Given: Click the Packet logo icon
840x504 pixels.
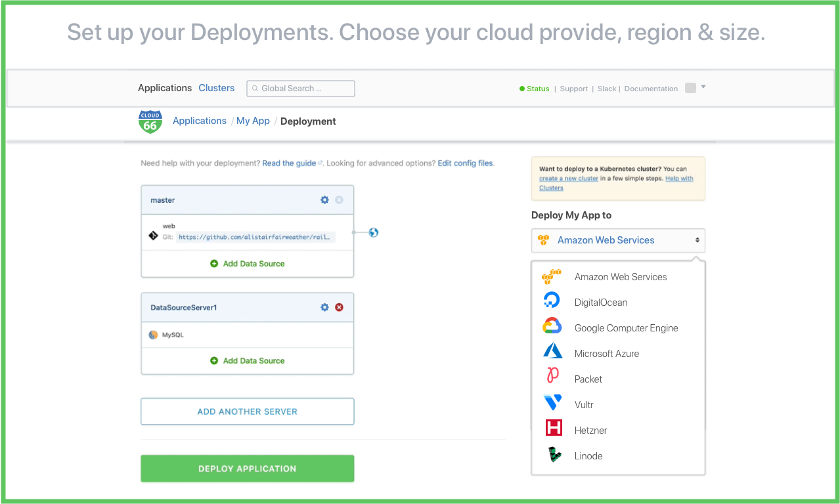Looking at the screenshot, I should 553,376.
